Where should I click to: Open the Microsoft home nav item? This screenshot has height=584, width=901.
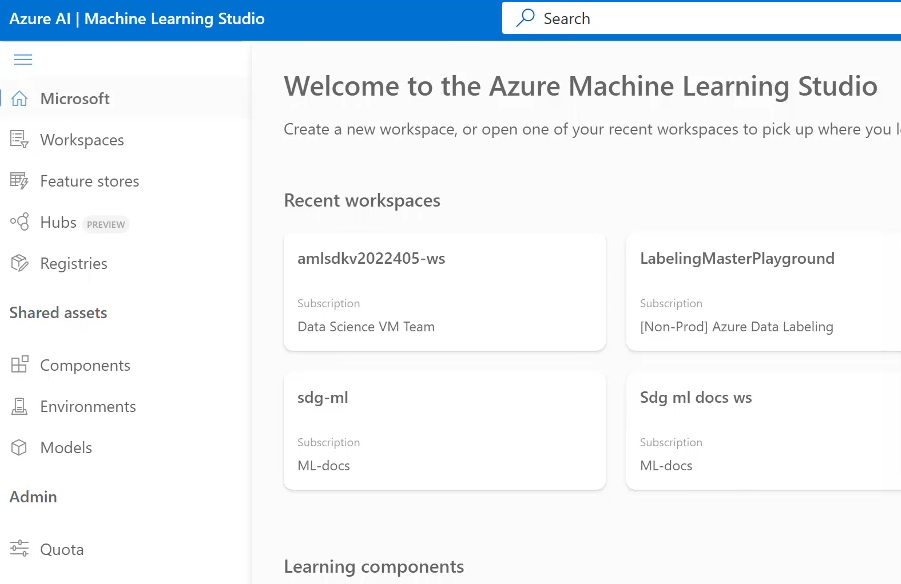tap(125, 98)
